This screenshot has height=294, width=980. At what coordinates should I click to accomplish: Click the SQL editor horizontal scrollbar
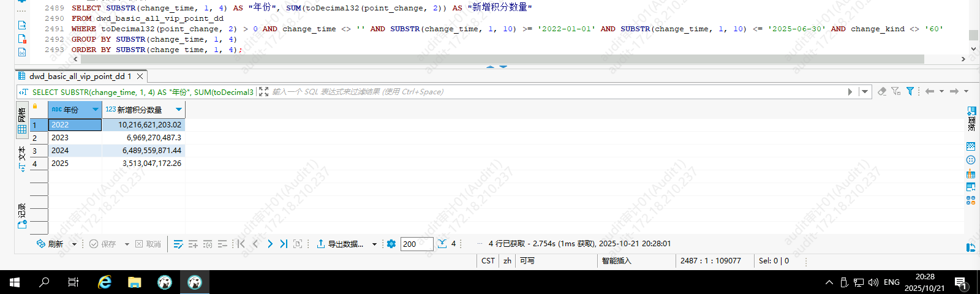pyautogui.click(x=490, y=59)
